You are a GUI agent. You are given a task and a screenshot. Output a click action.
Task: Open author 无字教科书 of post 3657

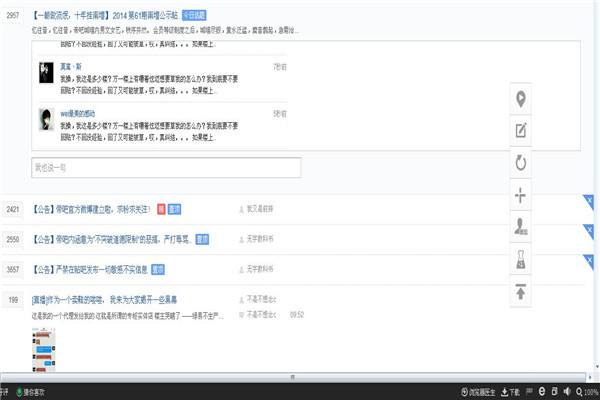tap(259, 269)
